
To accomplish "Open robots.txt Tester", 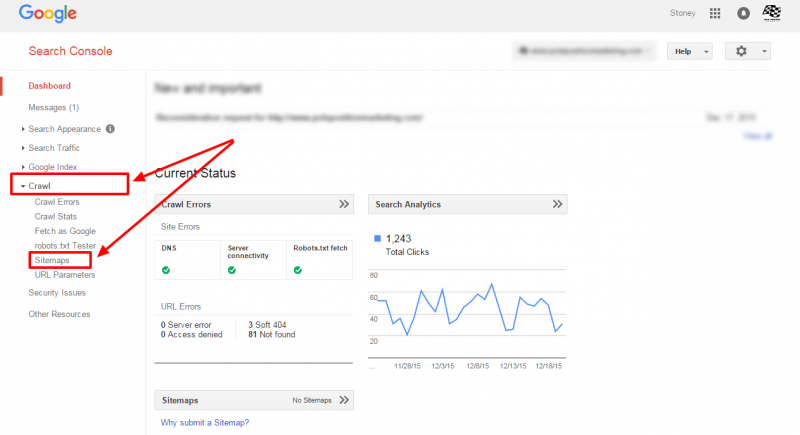I will [x=65, y=246].
